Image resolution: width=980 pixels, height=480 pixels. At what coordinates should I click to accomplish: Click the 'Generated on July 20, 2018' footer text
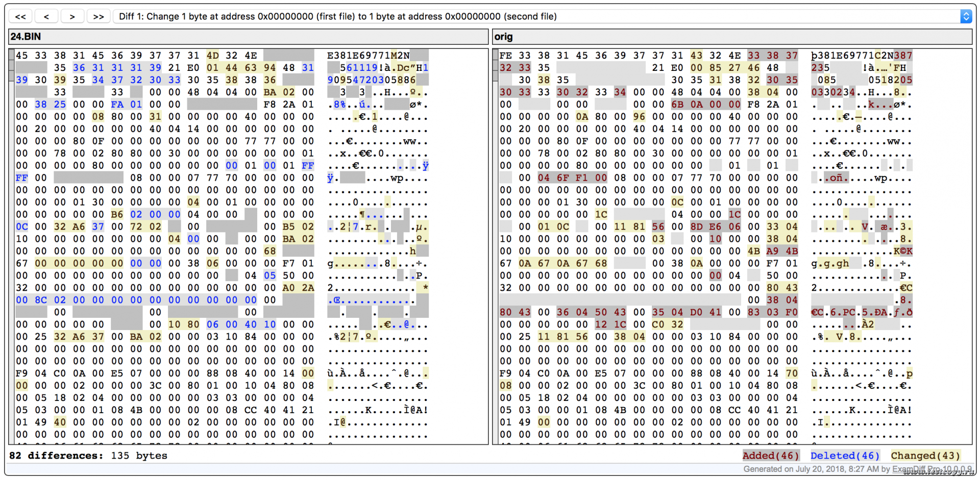pos(806,469)
